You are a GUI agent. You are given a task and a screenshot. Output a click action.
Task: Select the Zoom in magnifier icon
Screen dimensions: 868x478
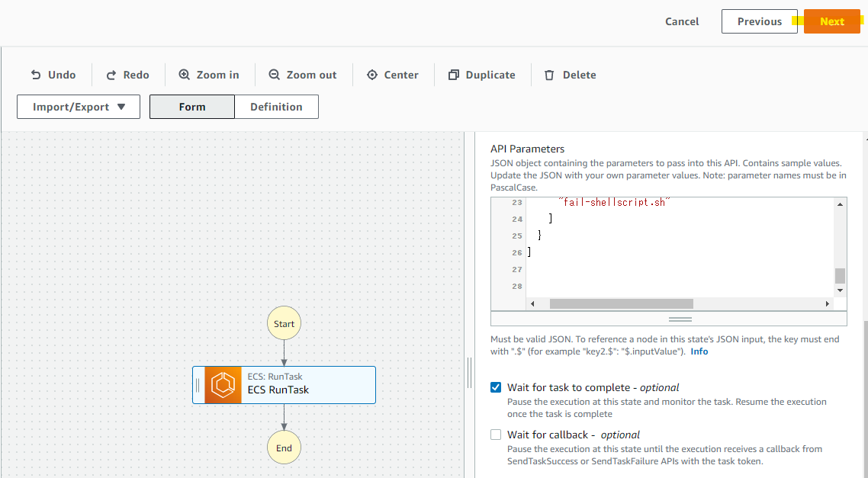183,75
